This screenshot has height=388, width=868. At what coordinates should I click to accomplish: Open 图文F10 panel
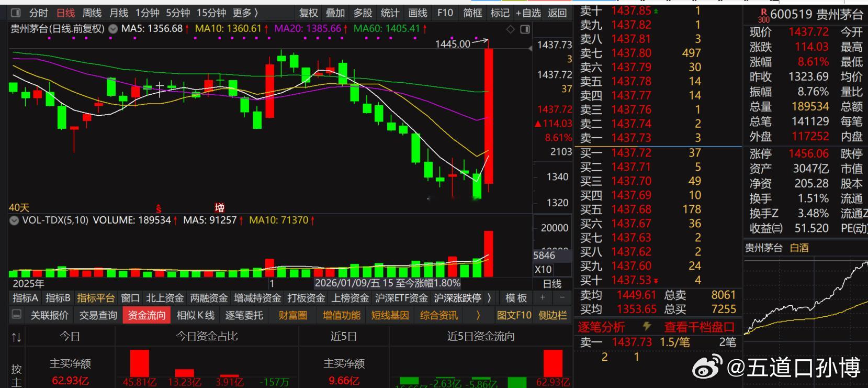point(514,315)
